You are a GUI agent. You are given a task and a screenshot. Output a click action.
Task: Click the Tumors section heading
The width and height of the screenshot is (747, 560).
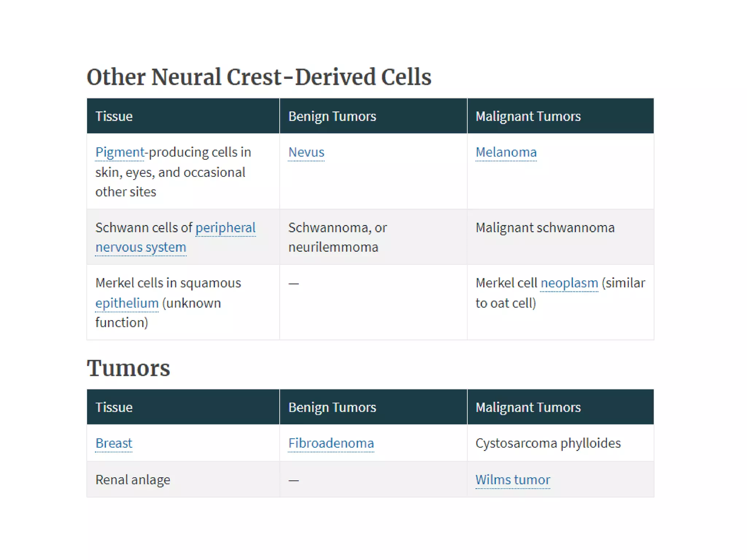coord(128,368)
